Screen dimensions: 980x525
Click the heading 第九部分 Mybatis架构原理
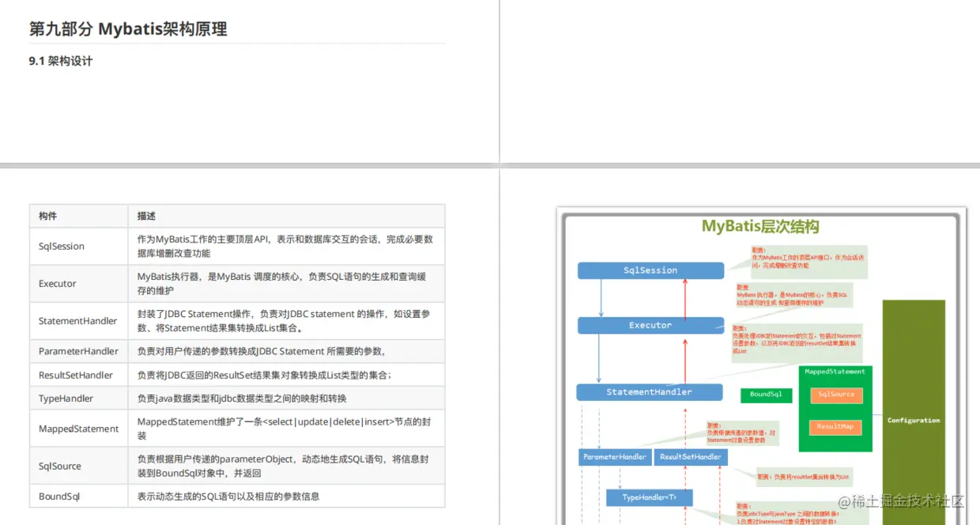(128, 29)
